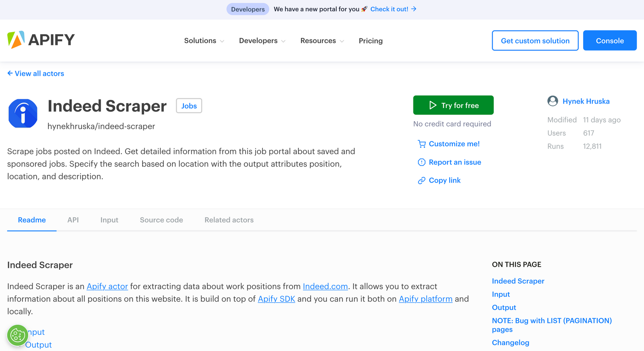The image size is (644, 351).
Task: Click the chain icon beside Copy link
Action: coord(421,180)
